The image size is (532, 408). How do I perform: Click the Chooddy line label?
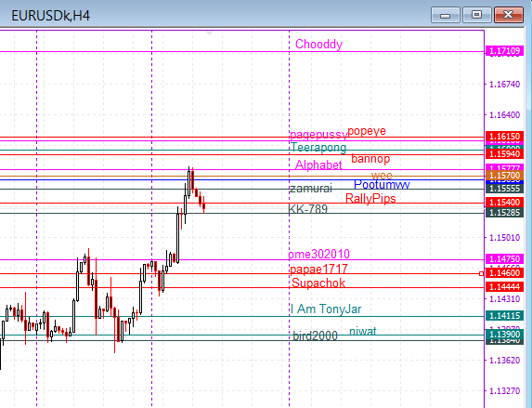(x=318, y=45)
